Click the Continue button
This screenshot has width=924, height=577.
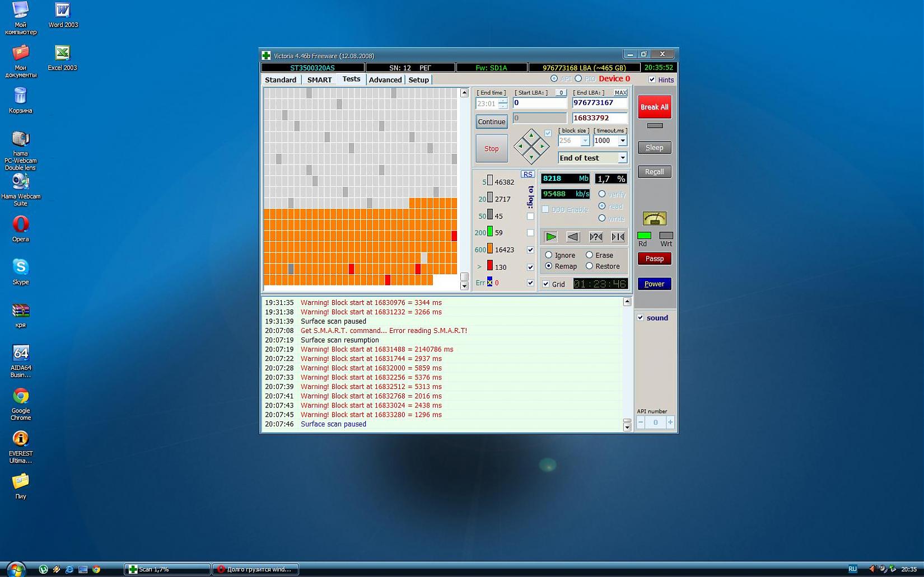coord(492,121)
